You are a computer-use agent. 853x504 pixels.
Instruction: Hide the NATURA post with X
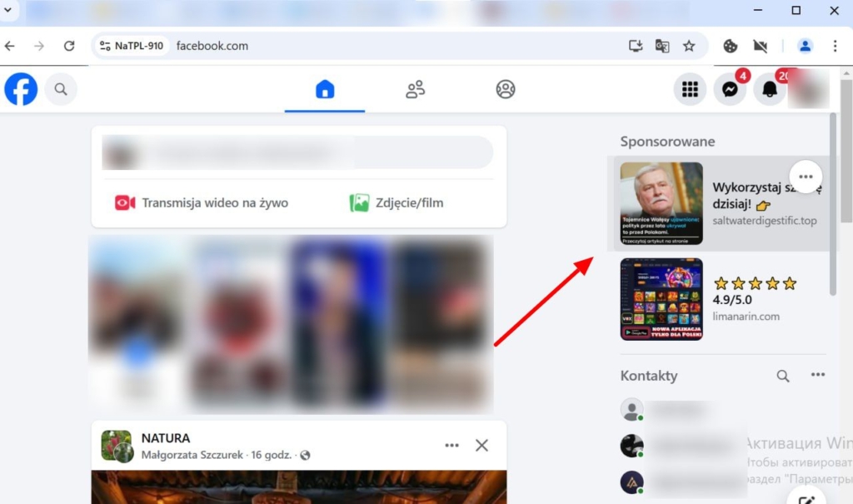[481, 446]
